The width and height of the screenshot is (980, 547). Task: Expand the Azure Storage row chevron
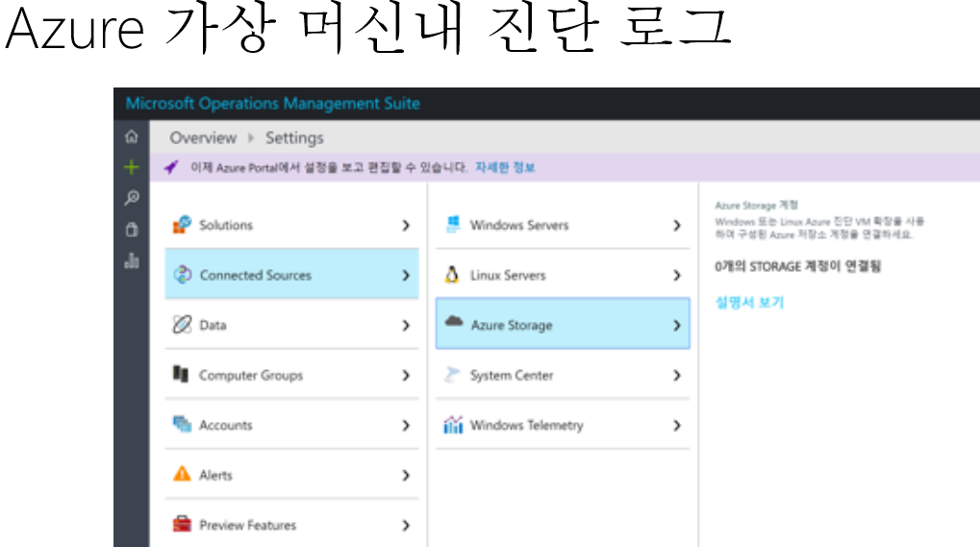[677, 325]
